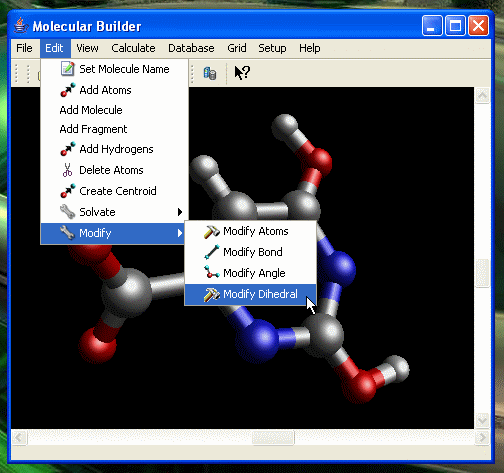Click the atoms icon next to Add Hydrogens
Image resolution: width=504 pixels, height=473 pixels.
click(68, 149)
